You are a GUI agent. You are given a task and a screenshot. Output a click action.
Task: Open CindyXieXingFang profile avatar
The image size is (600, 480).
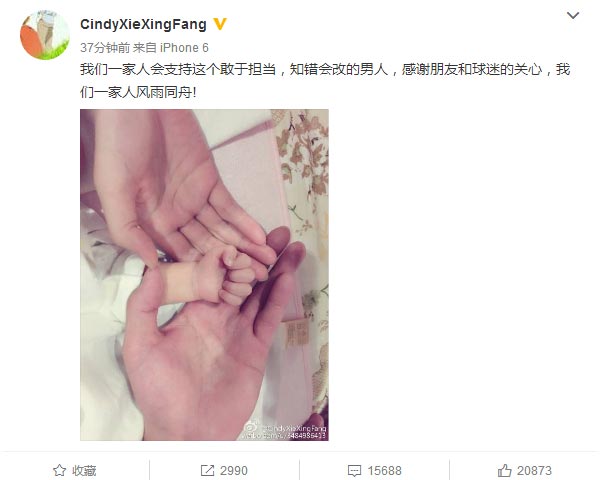tap(45, 35)
